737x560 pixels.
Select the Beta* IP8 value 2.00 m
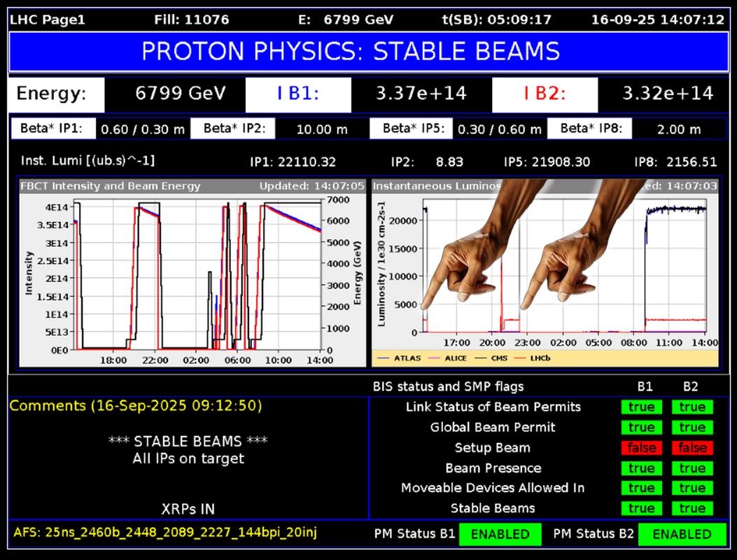[x=679, y=129]
